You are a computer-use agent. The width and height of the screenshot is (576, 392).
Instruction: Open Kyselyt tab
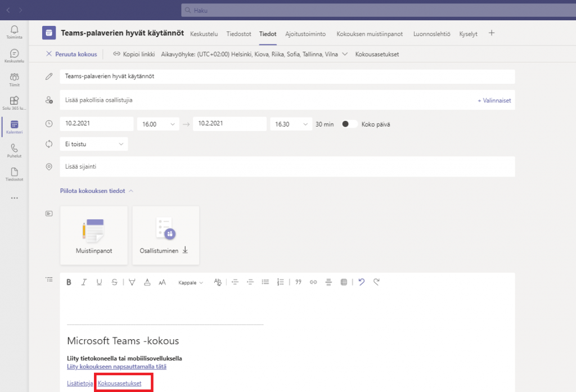click(x=469, y=34)
